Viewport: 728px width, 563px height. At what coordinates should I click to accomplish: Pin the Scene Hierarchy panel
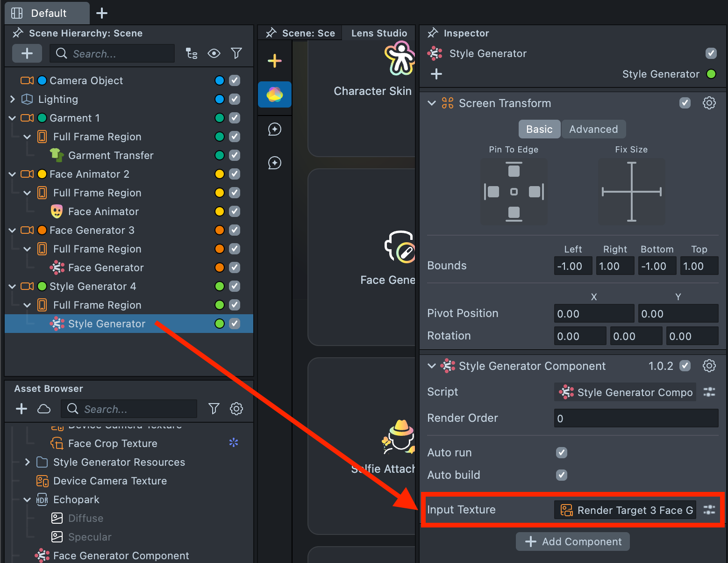tap(18, 33)
